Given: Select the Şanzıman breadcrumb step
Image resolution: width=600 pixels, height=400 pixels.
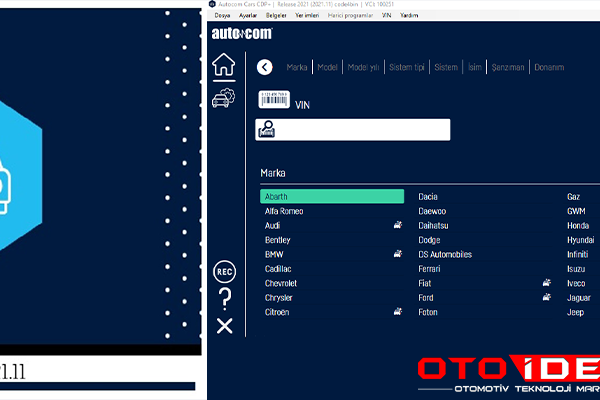Looking at the screenshot, I should (508, 67).
